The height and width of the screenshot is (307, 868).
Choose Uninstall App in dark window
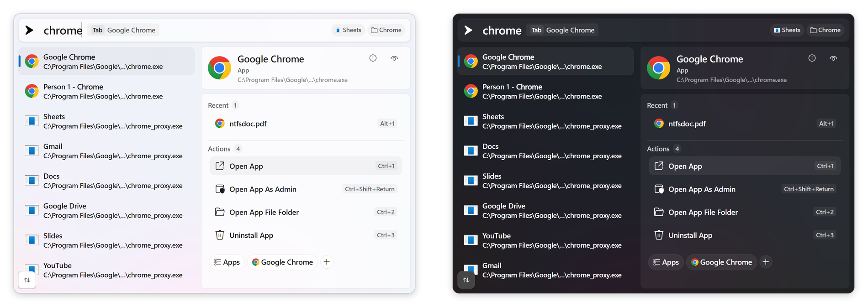(745, 235)
